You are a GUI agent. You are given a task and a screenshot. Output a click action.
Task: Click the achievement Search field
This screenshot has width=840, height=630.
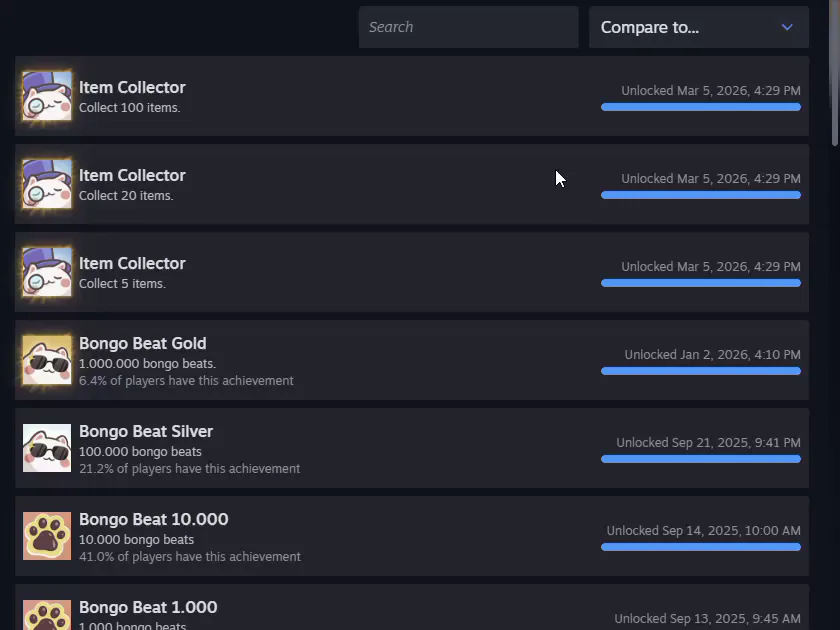[468, 27]
